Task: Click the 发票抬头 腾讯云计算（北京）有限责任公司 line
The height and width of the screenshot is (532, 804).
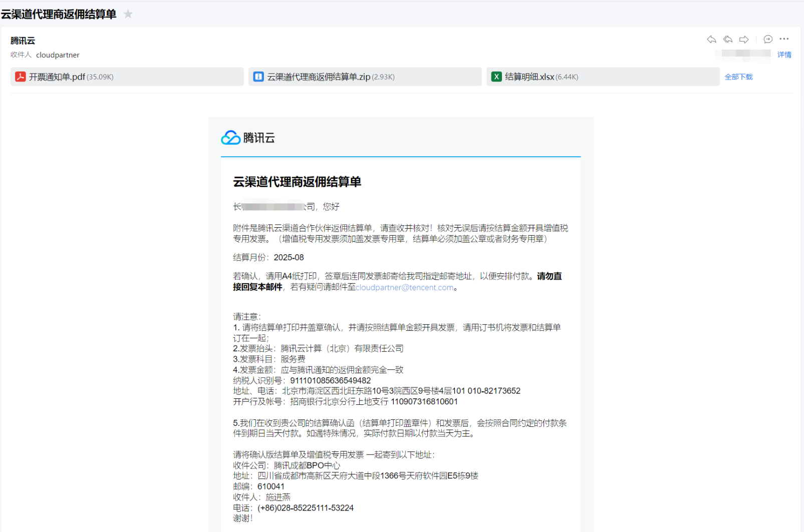Action: click(x=318, y=348)
